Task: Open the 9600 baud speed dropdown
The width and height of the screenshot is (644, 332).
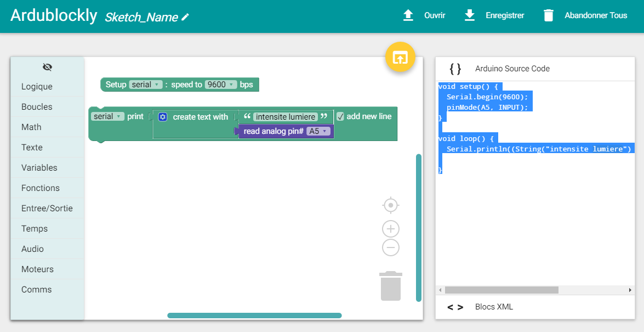Action: coord(221,85)
